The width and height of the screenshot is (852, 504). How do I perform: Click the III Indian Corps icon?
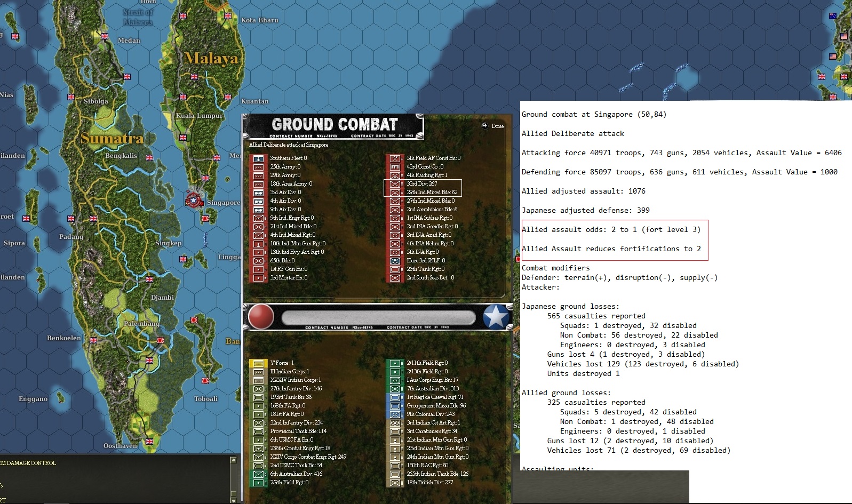click(259, 372)
